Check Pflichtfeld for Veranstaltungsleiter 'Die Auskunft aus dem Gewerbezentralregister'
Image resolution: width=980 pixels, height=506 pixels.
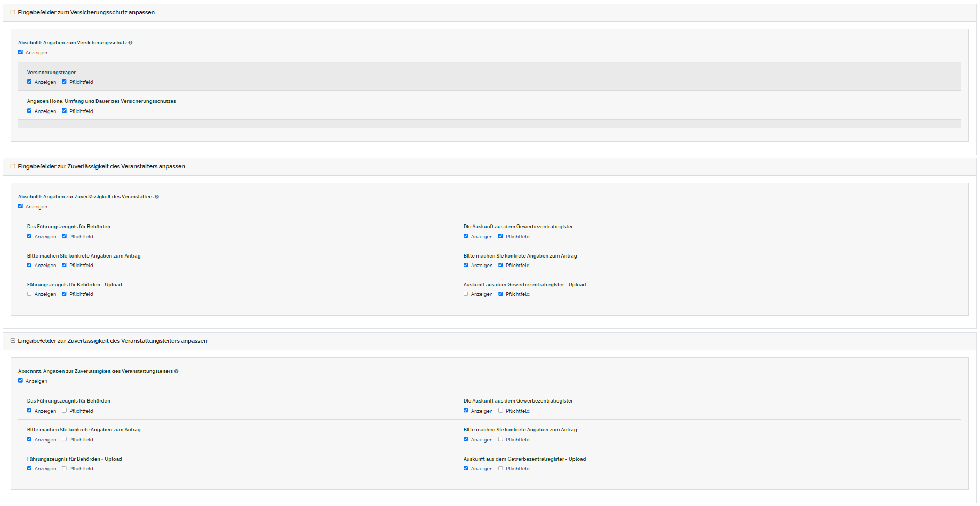[x=501, y=411]
